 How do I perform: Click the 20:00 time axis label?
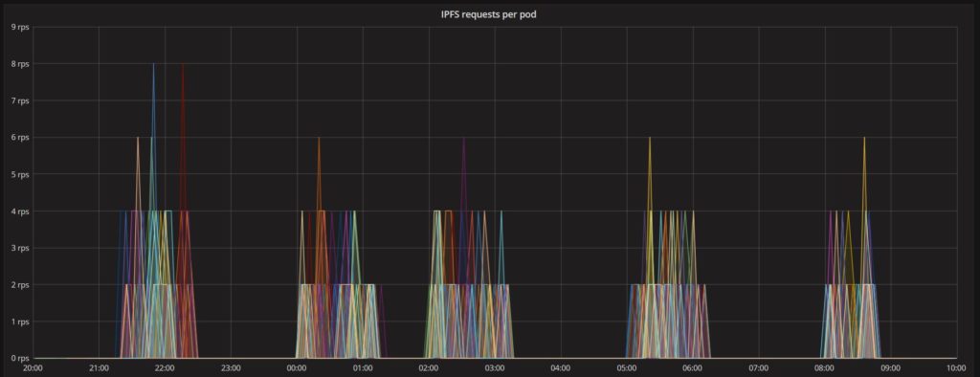[x=33, y=368]
